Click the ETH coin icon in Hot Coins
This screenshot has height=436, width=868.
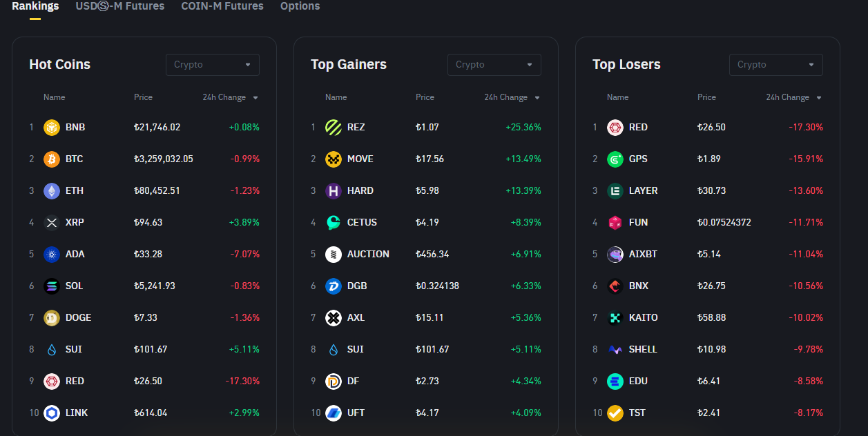click(x=52, y=191)
